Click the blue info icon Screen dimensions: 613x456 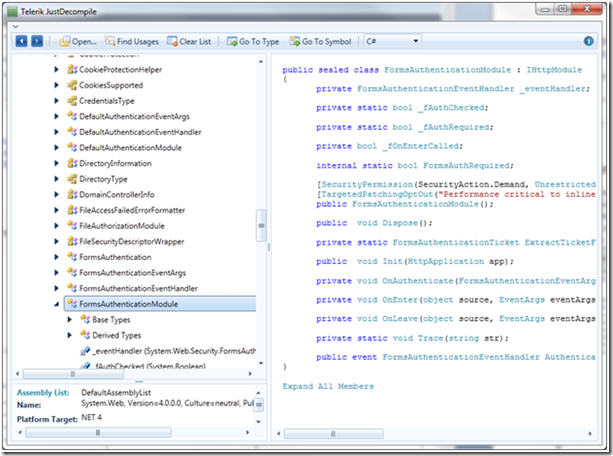(588, 41)
